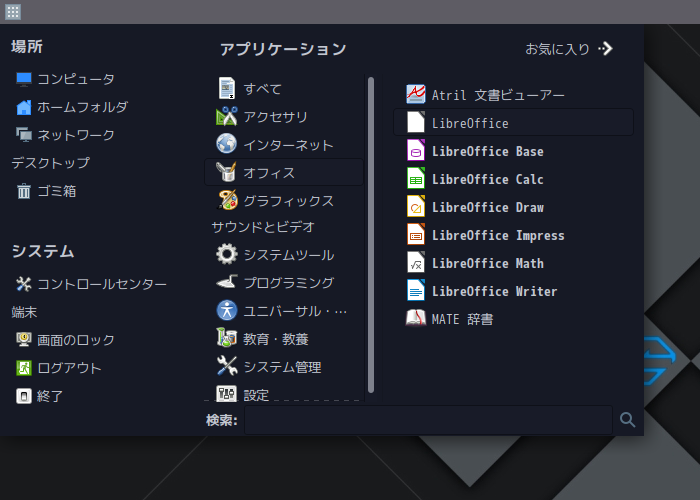Click the ネットワーク icon

coord(24,135)
